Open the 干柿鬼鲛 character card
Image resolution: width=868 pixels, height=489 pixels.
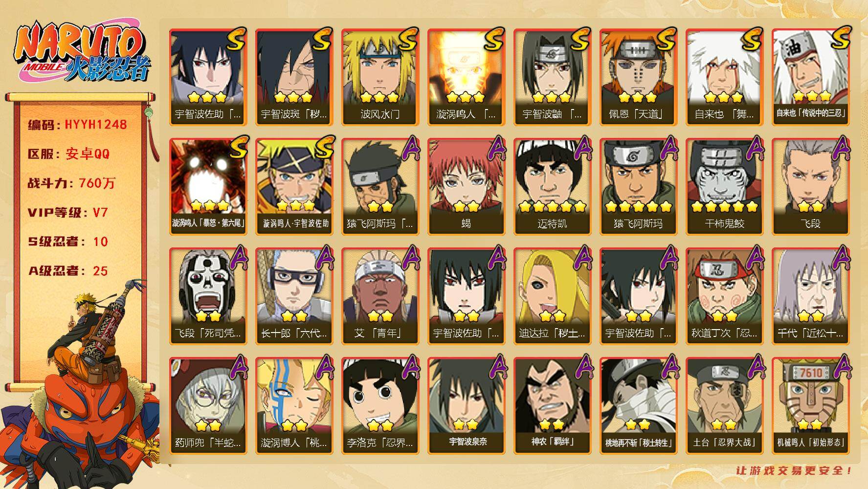click(724, 186)
